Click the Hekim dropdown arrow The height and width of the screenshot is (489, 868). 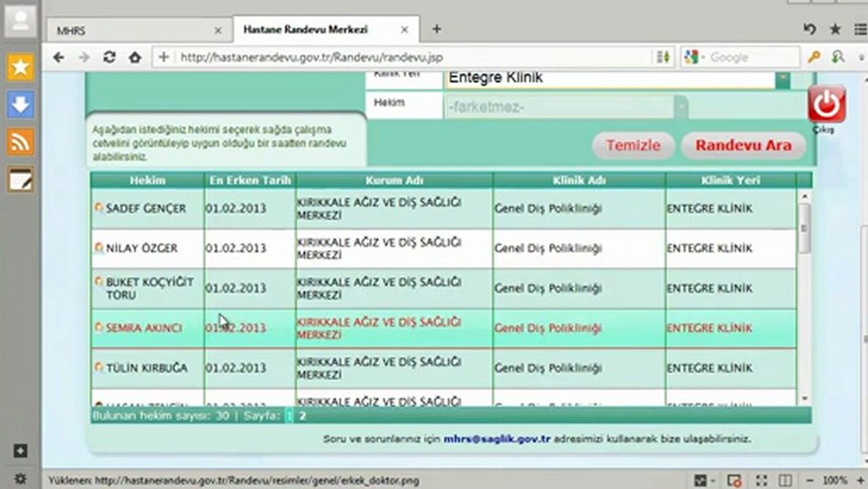point(681,107)
